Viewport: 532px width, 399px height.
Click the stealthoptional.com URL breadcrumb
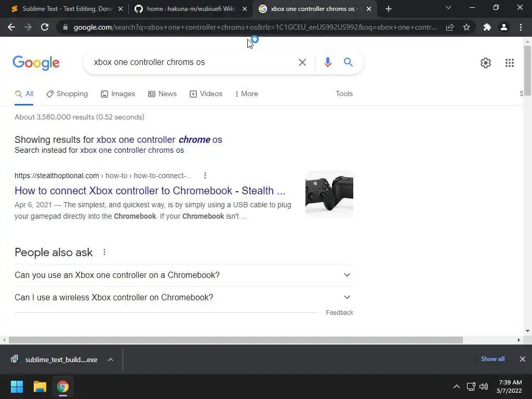(x=103, y=176)
